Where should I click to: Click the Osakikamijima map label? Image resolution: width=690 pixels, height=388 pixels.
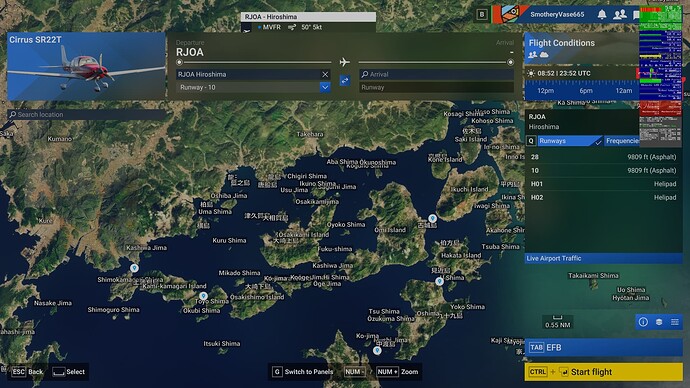pos(317,201)
